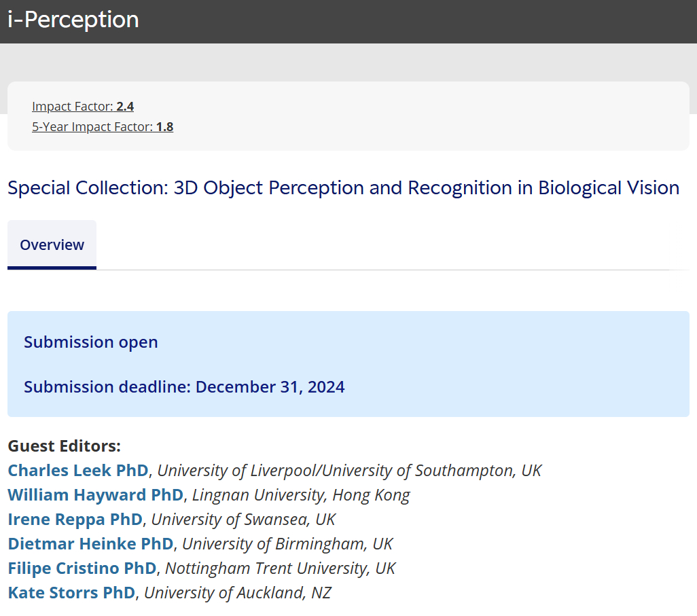Click the University of Auckland, NZ affiliation
This screenshot has width=697, height=616.
click(238, 593)
